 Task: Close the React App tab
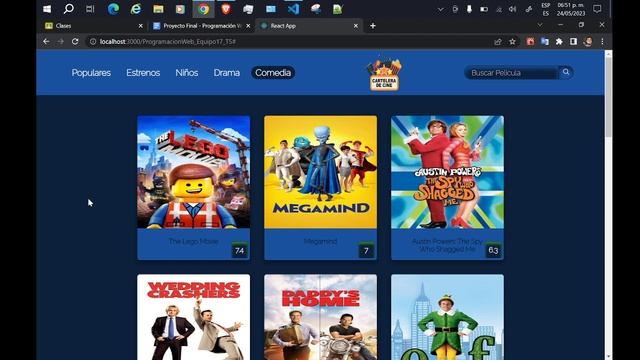[x=356, y=26]
